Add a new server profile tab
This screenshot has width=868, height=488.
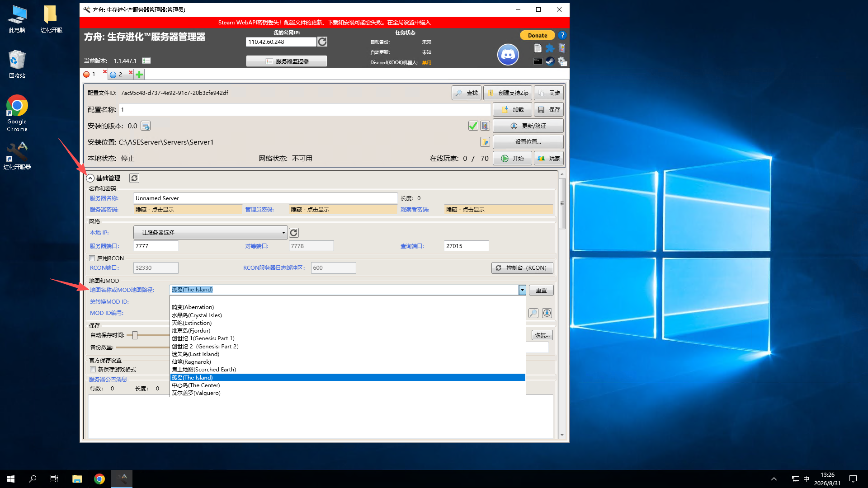tap(139, 75)
